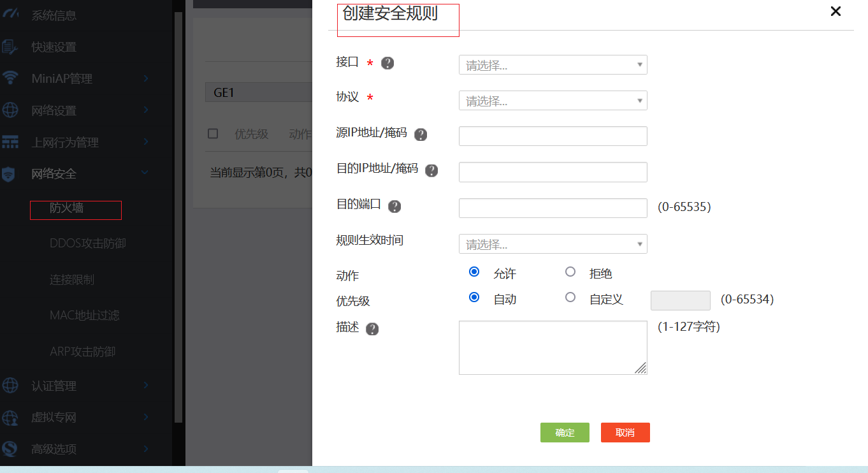The height and width of the screenshot is (473, 868).
Task: Click the 描述 text area
Action: [553, 347]
